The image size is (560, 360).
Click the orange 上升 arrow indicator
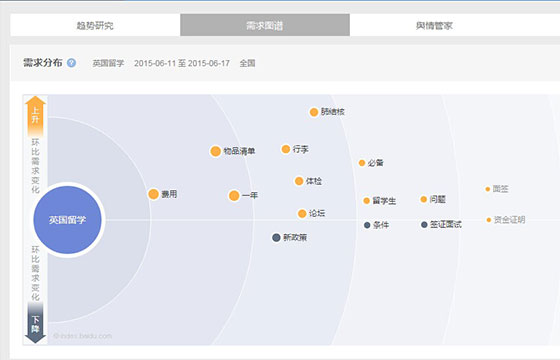click(x=35, y=116)
